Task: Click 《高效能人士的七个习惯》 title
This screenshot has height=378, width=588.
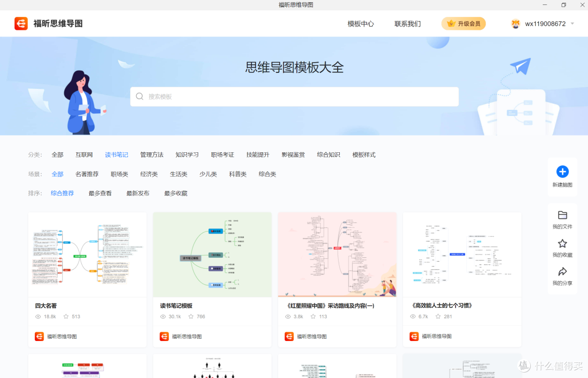Action: tap(441, 306)
